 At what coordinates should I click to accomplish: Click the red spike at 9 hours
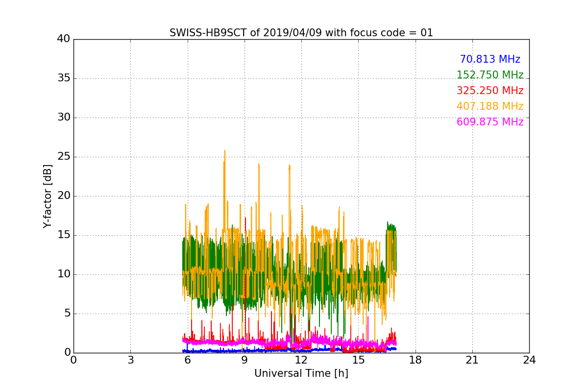(x=245, y=220)
